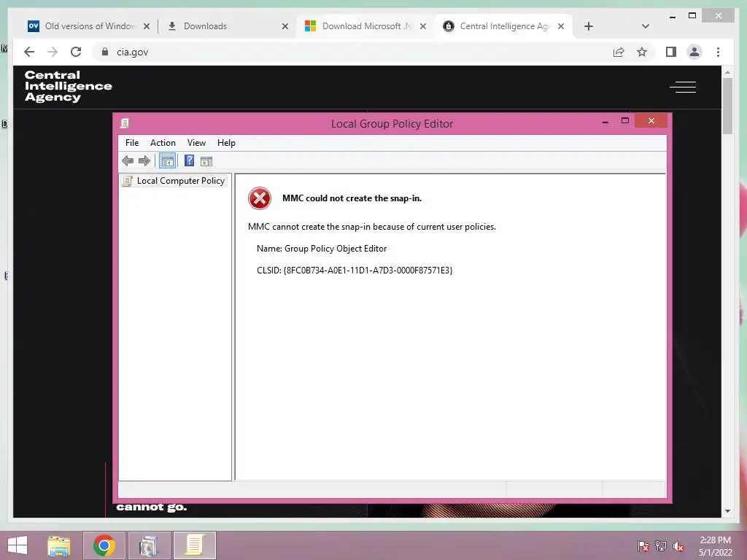Click the Chrome taskbar icon
The width and height of the screenshot is (747, 560).
click(104, 545)
